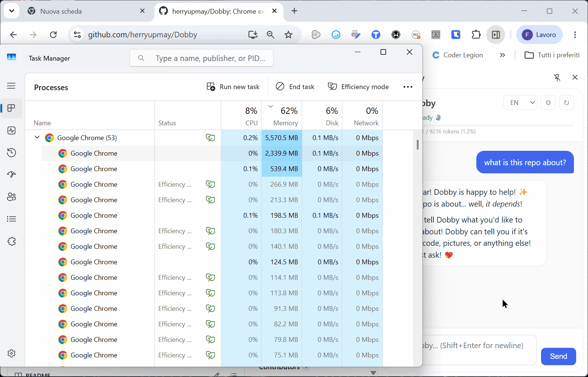588x377 pixels.
Task: Sort processes by the Disk column
Action: pyautogui.click(x=322, y=116)
